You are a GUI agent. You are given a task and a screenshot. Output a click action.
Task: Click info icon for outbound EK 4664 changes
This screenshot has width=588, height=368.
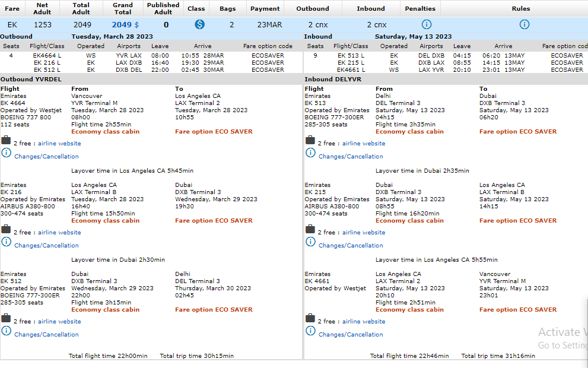(x=6, y=153)
